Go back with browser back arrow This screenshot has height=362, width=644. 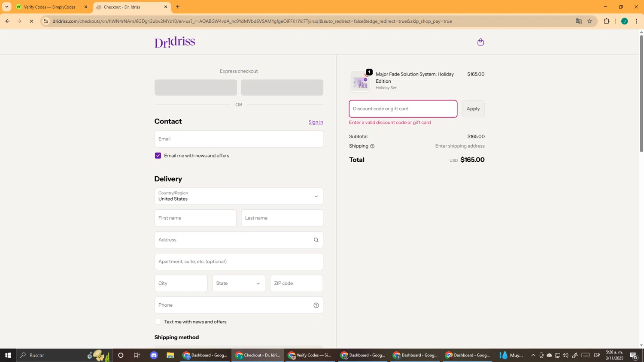pos(7,21)
